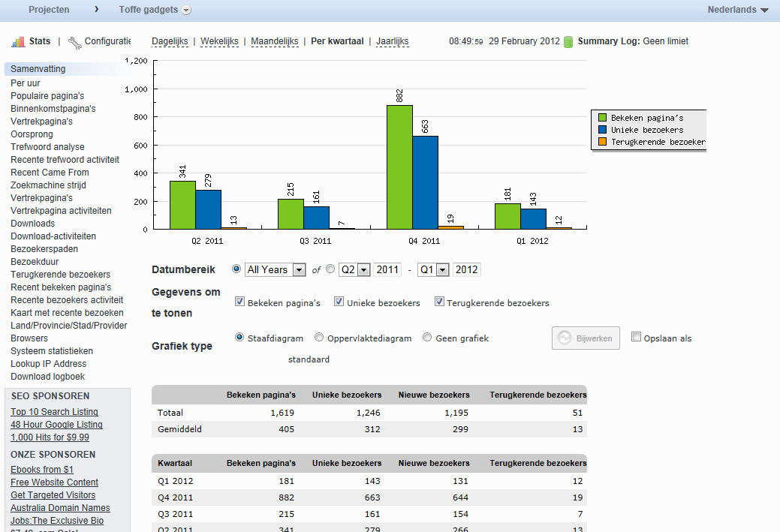Click orange Terugkerende bezoekers legend swatch
This screenshot has width=780, height=532.
(602, 141)
